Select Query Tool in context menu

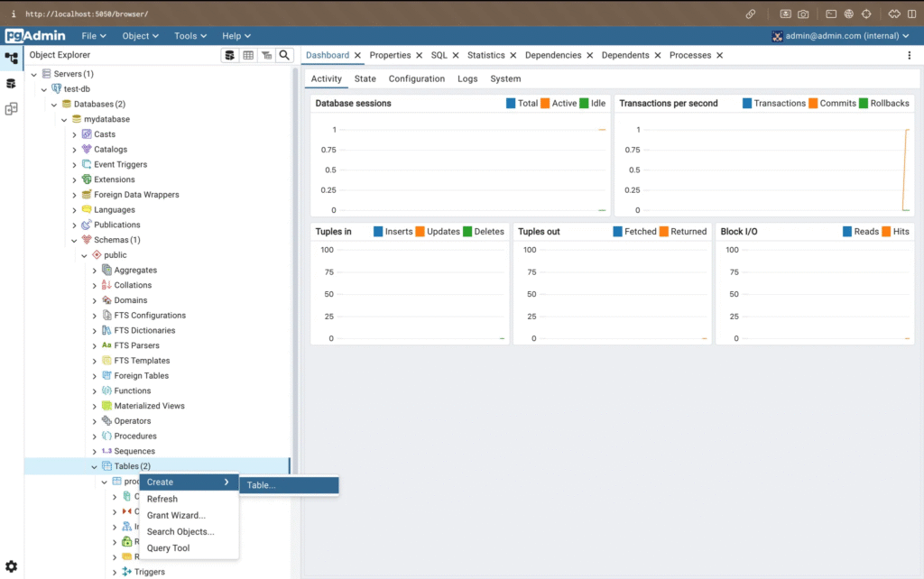coord(189,547)
